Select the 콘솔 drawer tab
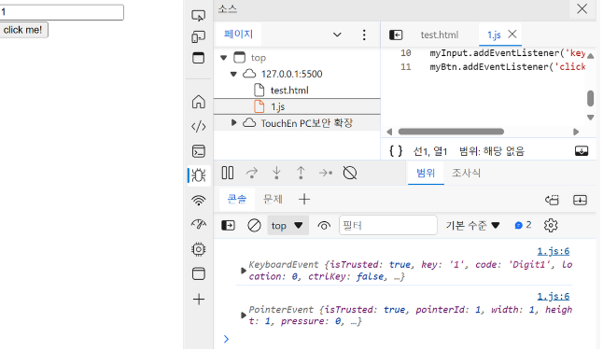Image resolution: width=603 pixels, height=364 pixels. pyautogui.click(x=236, y=199)
